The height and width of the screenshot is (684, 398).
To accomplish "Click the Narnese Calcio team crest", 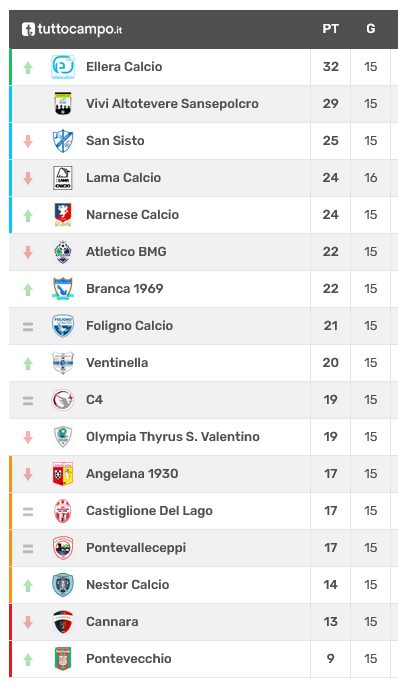I will 63,215.
